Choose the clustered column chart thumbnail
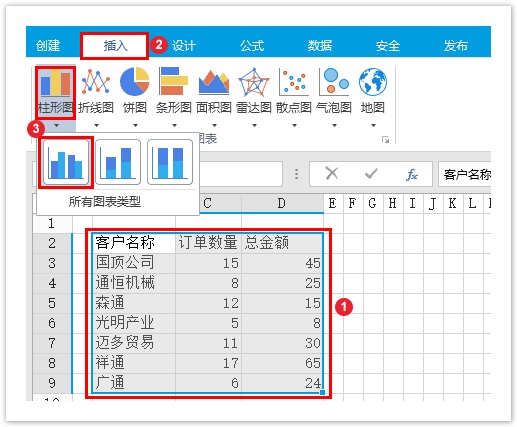The width and height of the screenshot is (517, 427). 66,162
